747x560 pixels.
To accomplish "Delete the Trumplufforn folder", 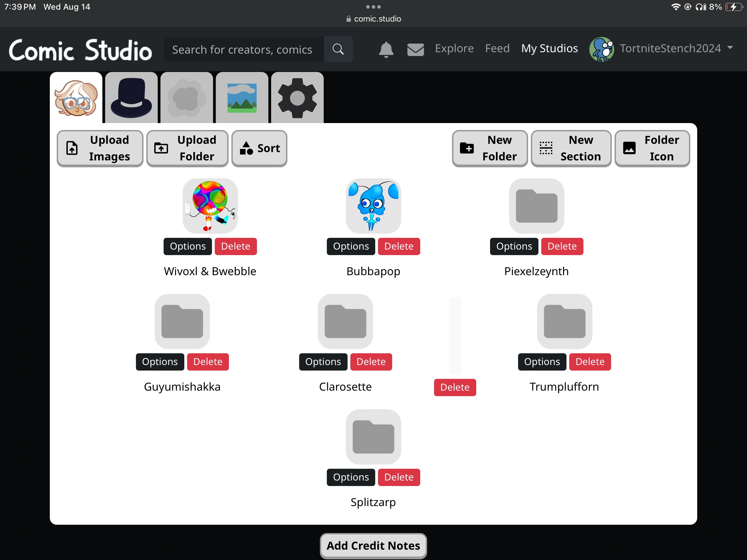I will click(x=590, y=362).
